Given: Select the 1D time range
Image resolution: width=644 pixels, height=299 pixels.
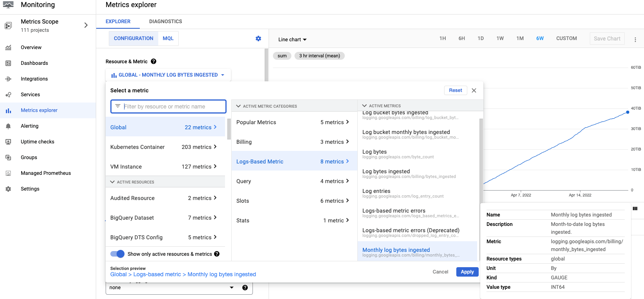Looking at the screenshot, I should [481, 39].
